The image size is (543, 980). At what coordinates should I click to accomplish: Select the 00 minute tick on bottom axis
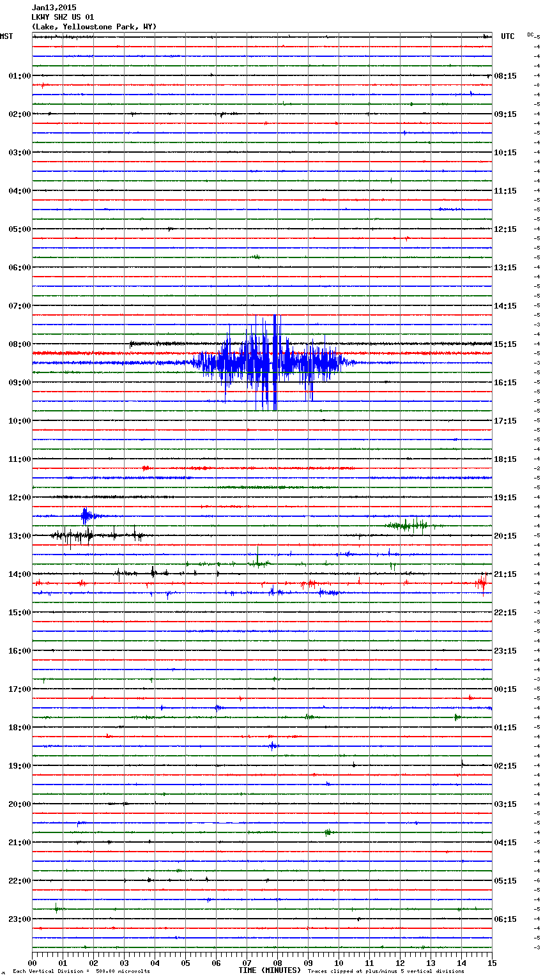(x=33, y=963)
